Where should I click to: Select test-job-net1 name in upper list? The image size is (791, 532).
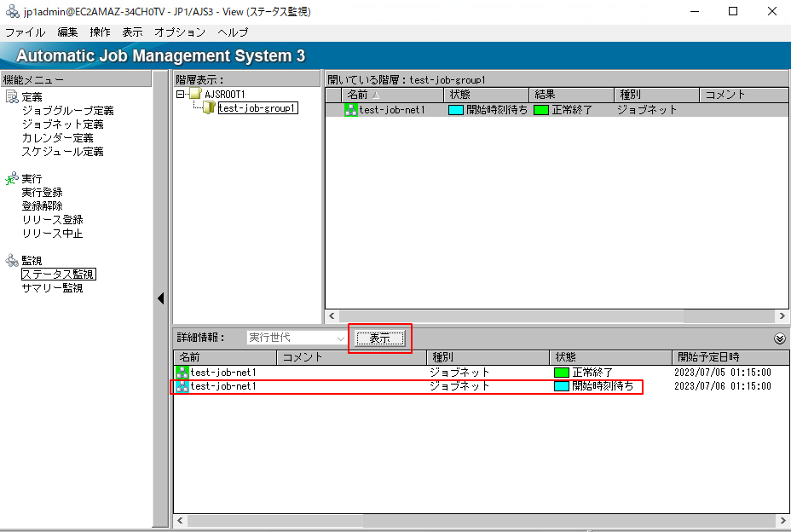(392, 110)
